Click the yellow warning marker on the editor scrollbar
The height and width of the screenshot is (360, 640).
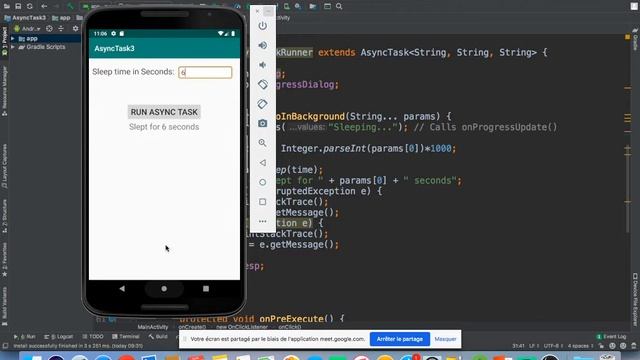[627, 37]
